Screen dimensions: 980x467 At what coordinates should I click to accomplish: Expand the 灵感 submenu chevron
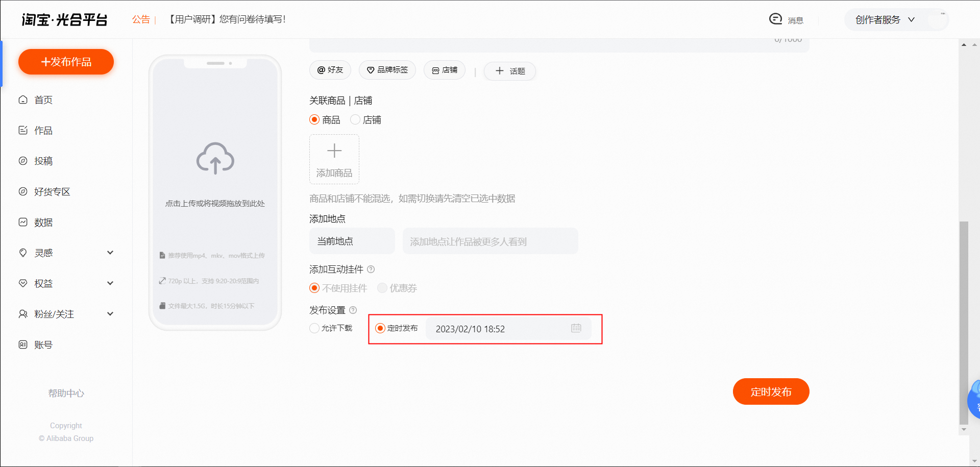(x=110, y=253)
